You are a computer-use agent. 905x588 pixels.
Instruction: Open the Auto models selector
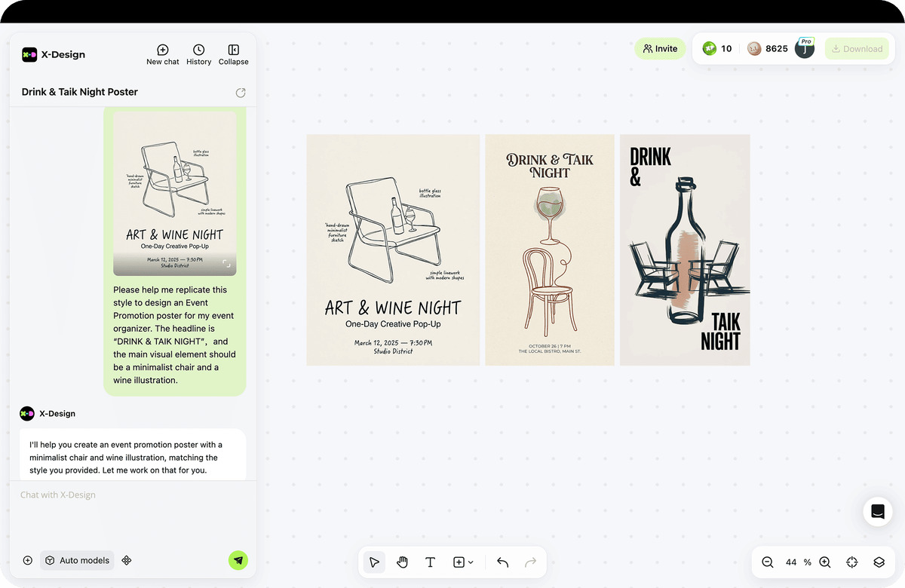77,560
